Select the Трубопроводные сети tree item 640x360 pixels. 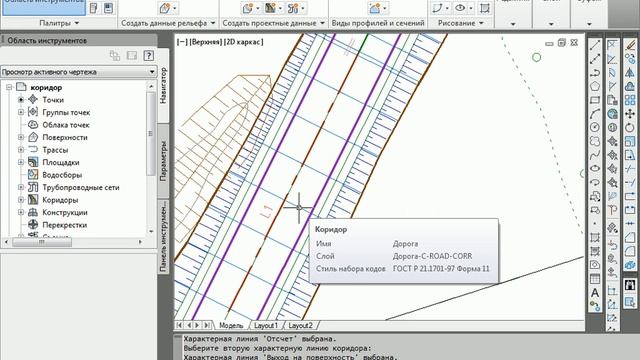tap(81, 187)
